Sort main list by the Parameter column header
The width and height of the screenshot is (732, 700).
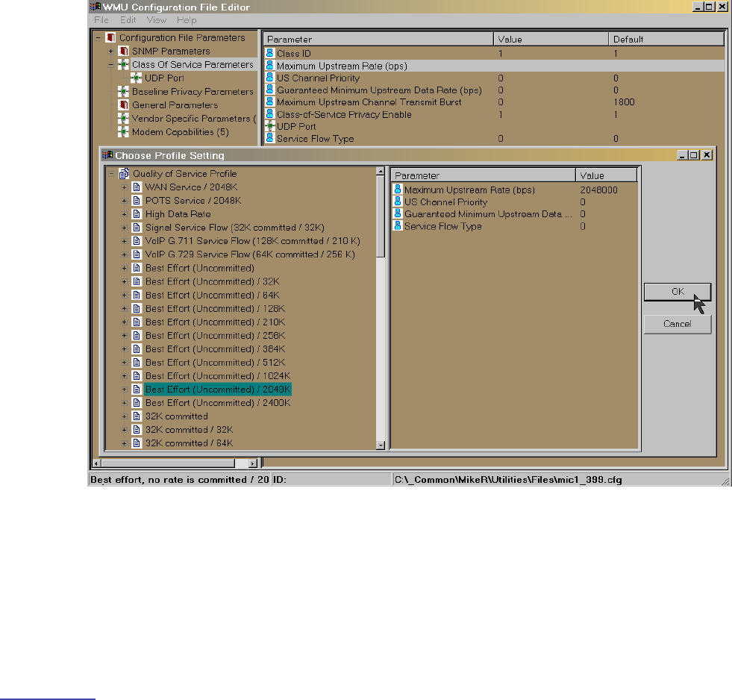point(378,40)
